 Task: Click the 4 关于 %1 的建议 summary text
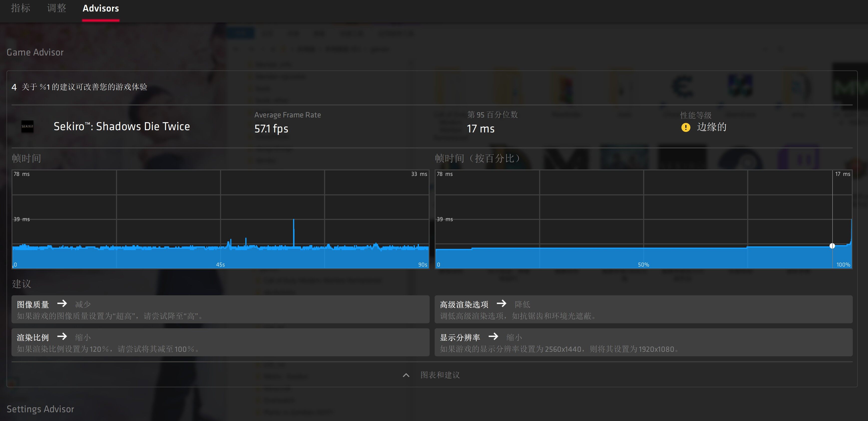coord(79,87)
